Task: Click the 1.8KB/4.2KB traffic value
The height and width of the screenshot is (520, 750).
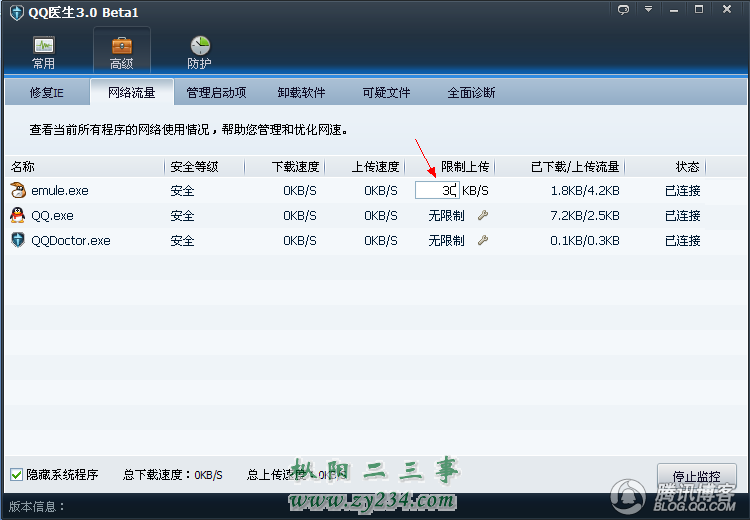Action: (x=585, y=190)
